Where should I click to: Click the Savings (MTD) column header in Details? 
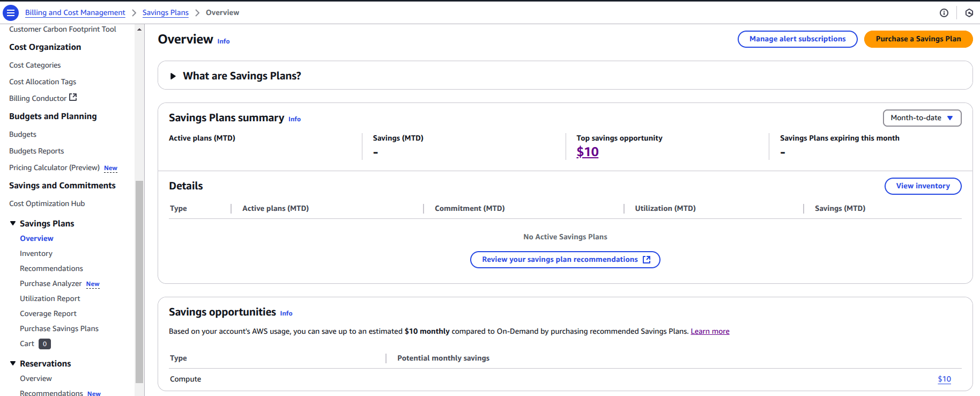840,209
